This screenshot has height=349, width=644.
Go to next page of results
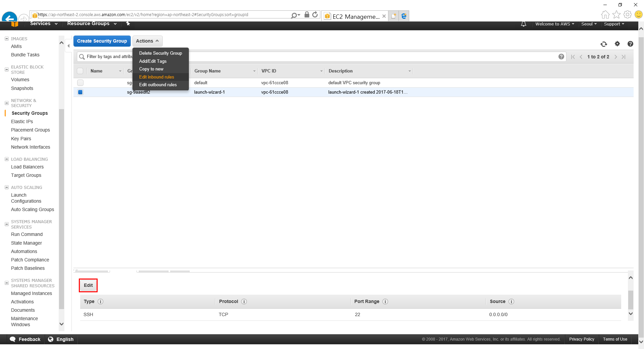click(x=616, y=57)
